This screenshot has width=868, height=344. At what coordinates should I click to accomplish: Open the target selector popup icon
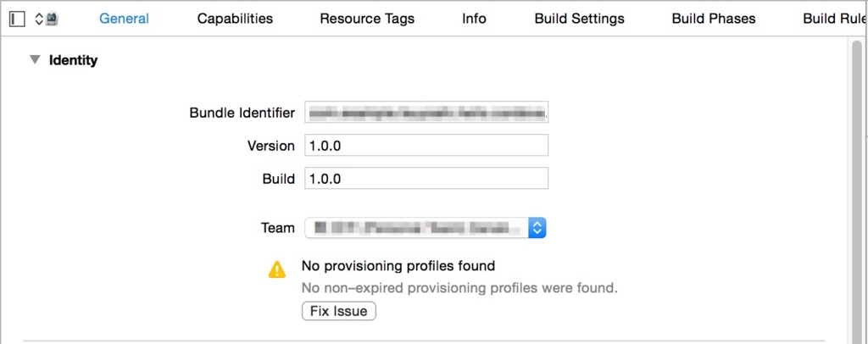tap(53, 19)
